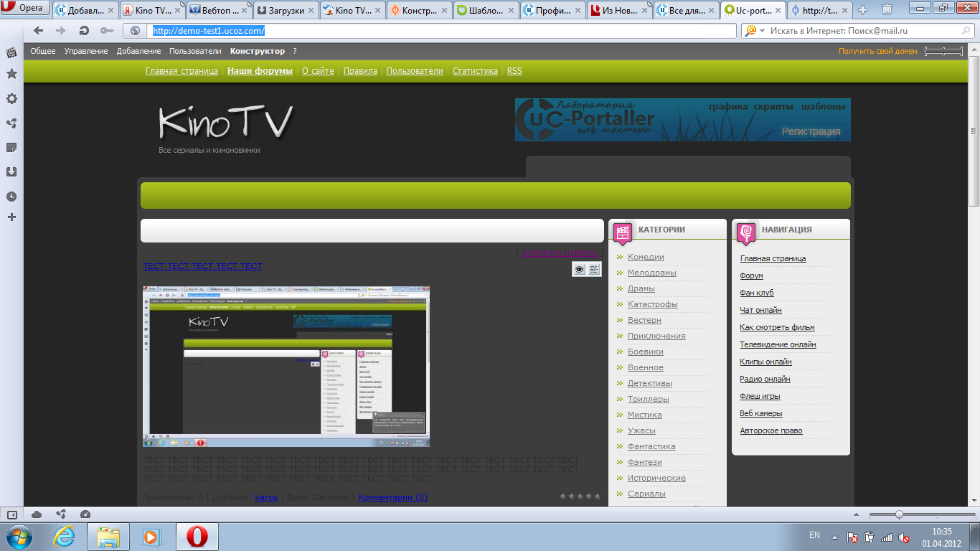The image size is (980, 551).
Task: Click the edit list icon next to eye
Action: (594, 269)
